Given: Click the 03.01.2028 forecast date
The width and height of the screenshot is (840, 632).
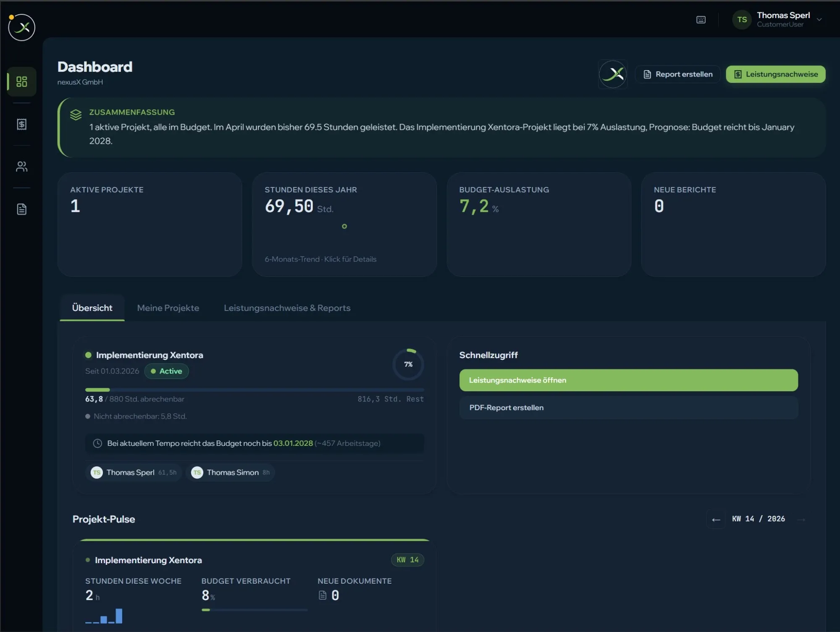Looking at the screenshot, I should tap(293, 443).
